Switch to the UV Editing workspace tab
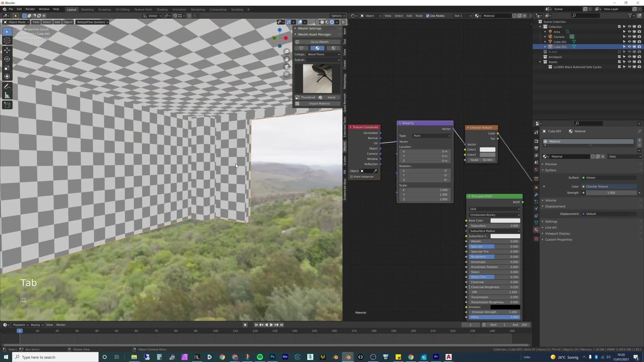This screenshot has width=644, height=362. click(122, 9)
